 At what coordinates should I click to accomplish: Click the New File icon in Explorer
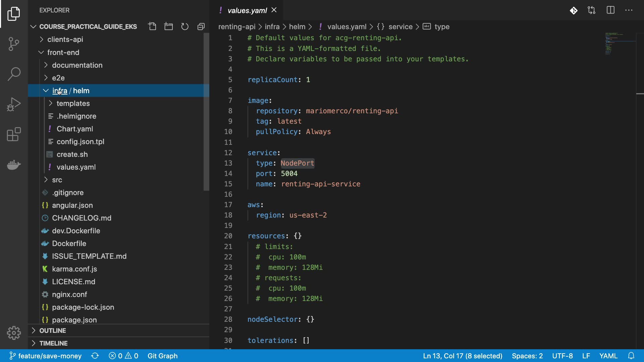152,26
